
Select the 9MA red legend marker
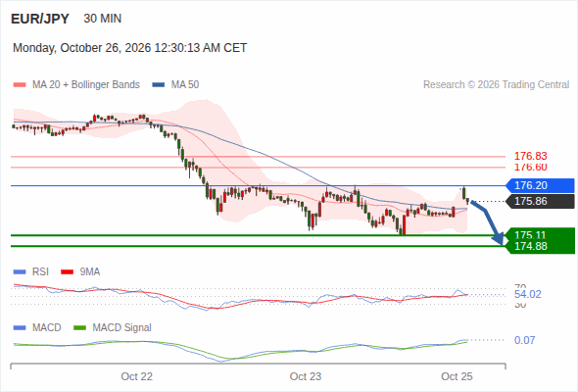pyautogui.click(x=67, y=272)
